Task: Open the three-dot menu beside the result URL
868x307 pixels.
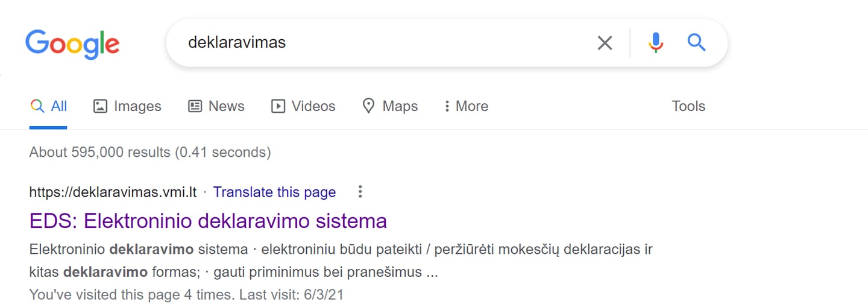Action: click(x=360, y=192)
